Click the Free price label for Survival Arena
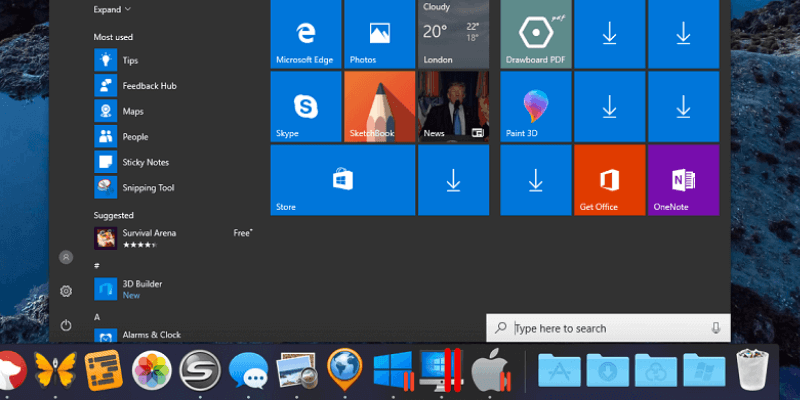 (x=242, y=233)
